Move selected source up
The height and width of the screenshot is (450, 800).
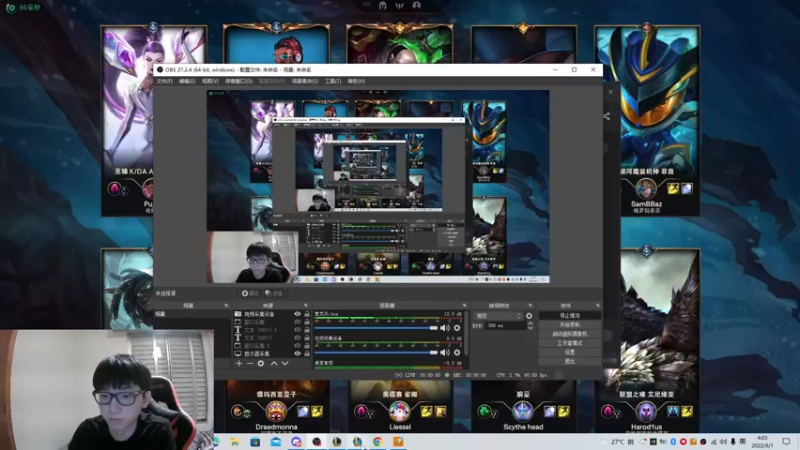[273, 363]
